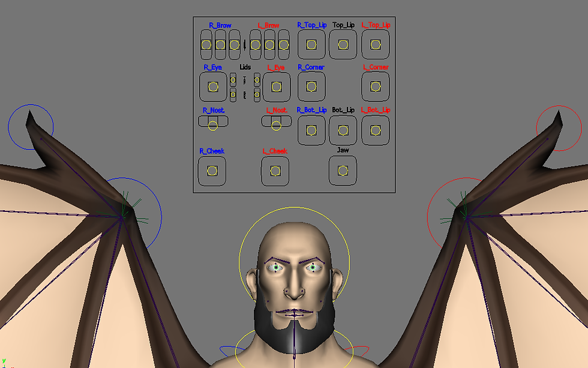Screen dimensions: 588x368
Task: Select the L_Corner mouth control handle
Action: (x=376, y=86)
